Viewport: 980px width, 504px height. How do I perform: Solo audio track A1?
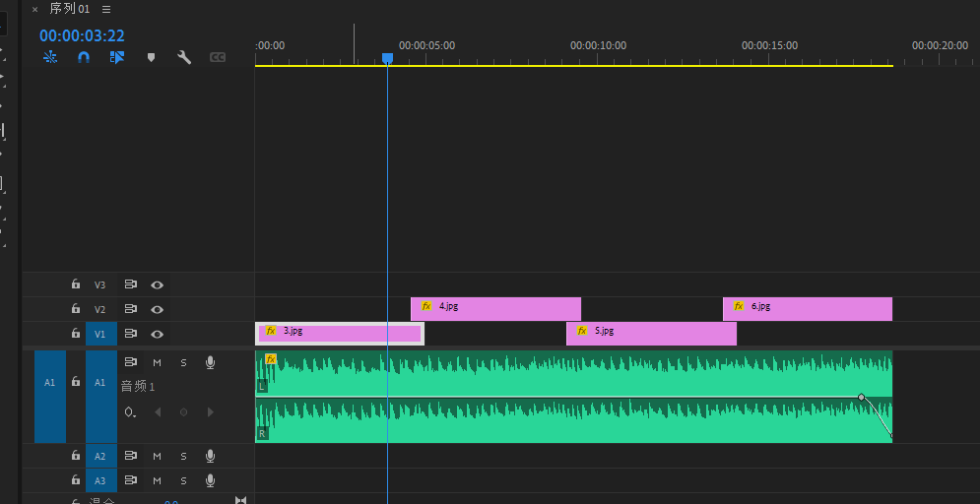point(183,362)
